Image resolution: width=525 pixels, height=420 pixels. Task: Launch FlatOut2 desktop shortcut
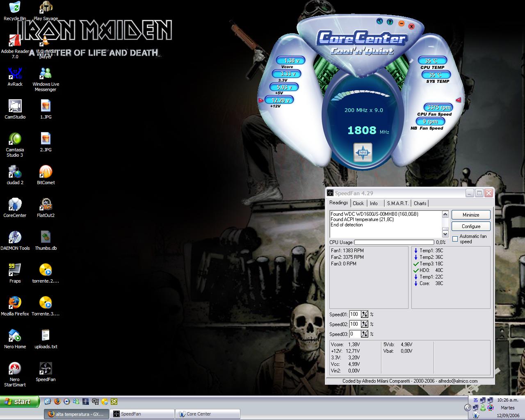46,208
